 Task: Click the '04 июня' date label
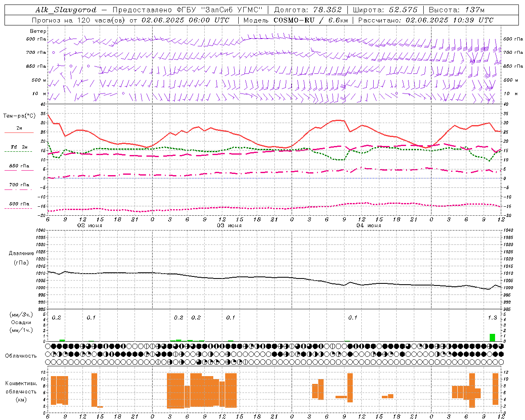pyautogui.click(x=369, y=226)
